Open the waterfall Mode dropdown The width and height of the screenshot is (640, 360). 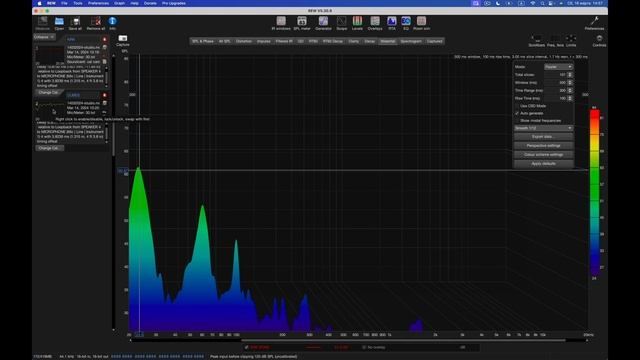coord(558,67)
